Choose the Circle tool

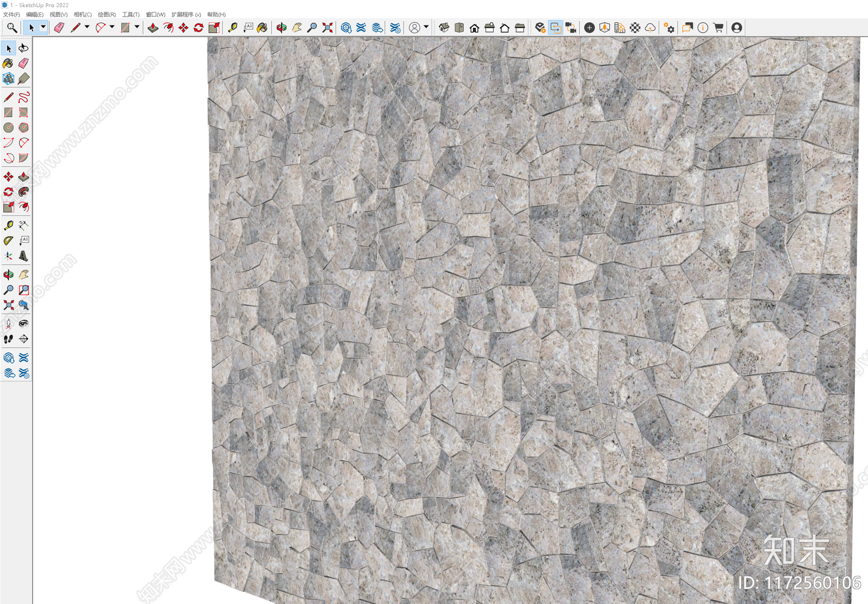pos(8,128)
